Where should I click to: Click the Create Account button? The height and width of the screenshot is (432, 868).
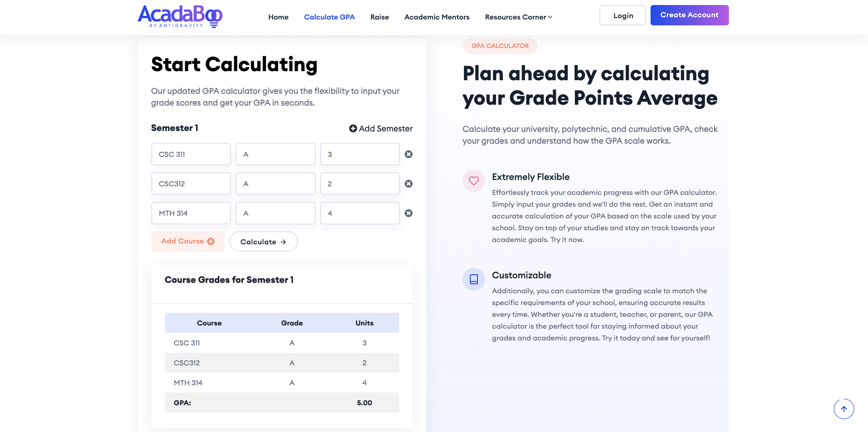click(689, 15)
